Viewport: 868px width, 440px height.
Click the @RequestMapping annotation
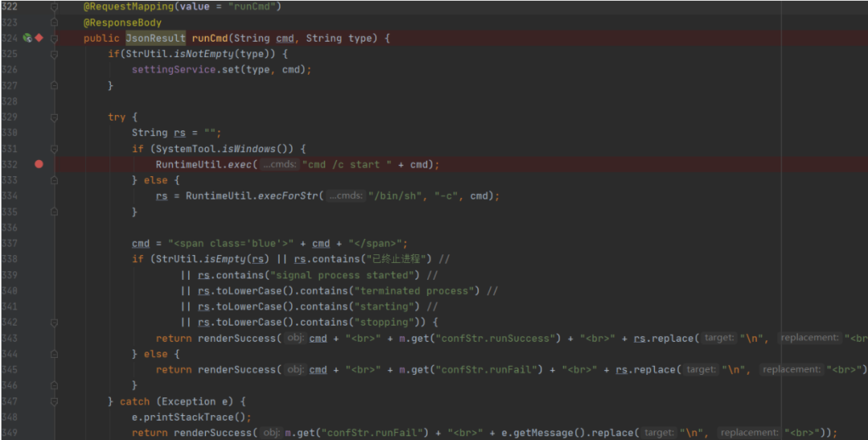click(x=129, y=6)
